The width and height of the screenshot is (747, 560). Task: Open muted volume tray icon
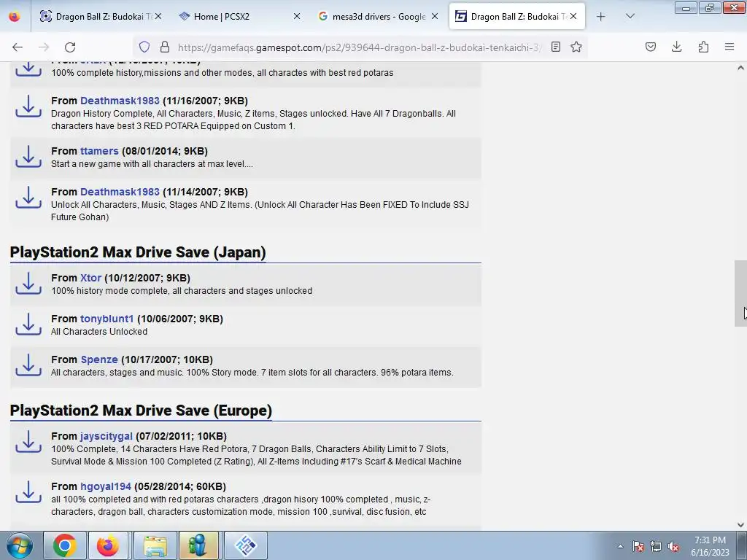tap(673, 546)
